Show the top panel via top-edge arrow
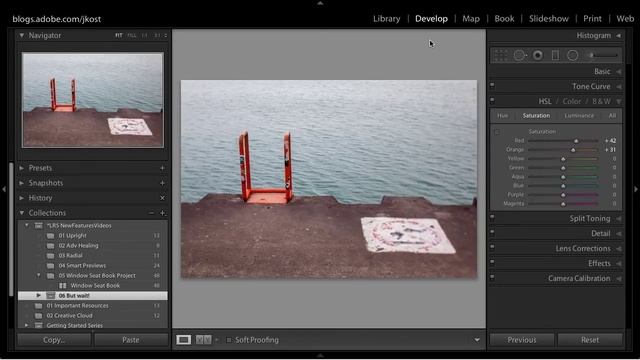The width and height of the screenshot is (640, 360). (x=320, y=3)
